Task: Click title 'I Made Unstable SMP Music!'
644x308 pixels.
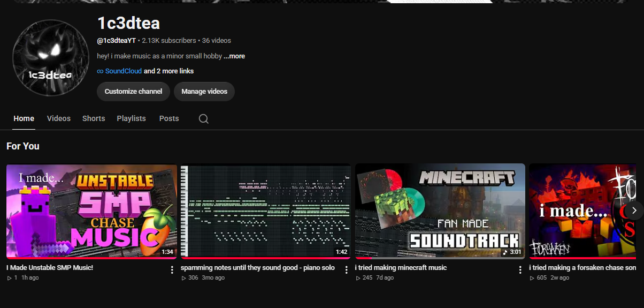Action: [x=50, y=267]
